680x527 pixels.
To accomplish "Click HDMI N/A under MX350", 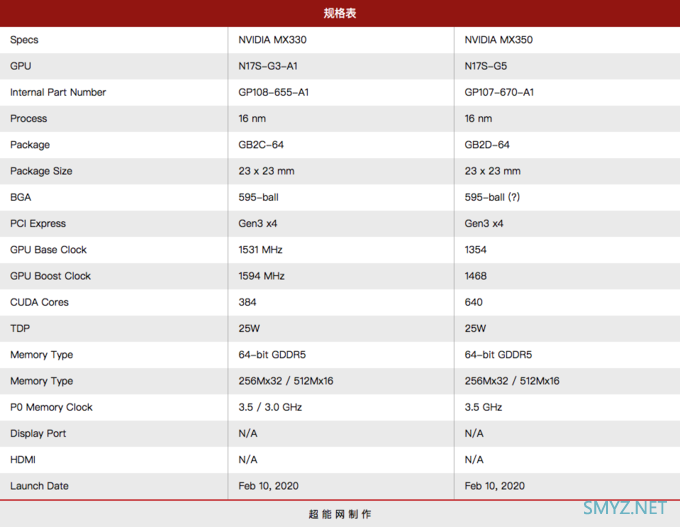I will tap(474, 460).
